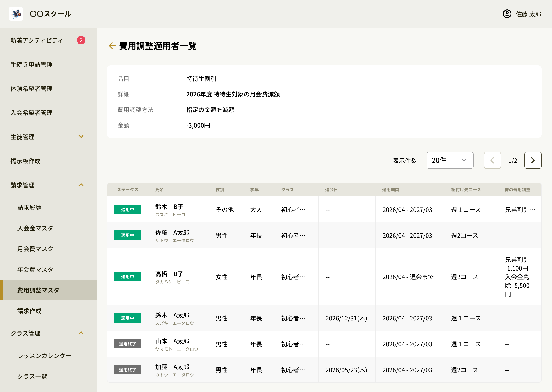Open 入会希望者管理 in the sidebar

click(x=31, y=113)
